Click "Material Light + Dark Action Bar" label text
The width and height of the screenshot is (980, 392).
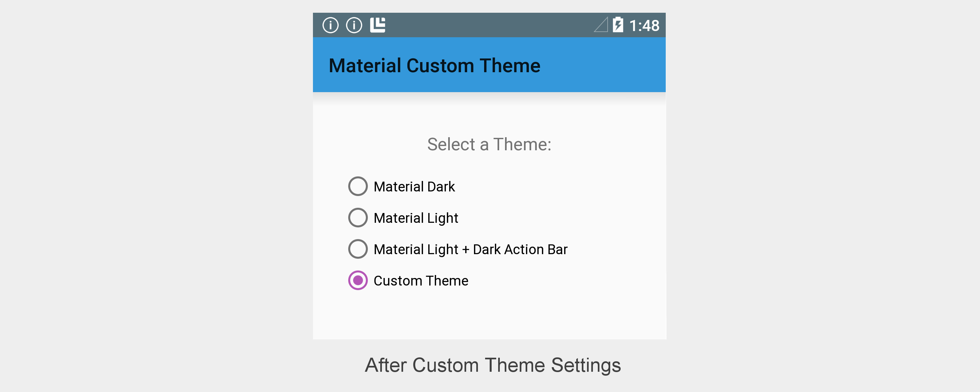[x=470, y=249]
